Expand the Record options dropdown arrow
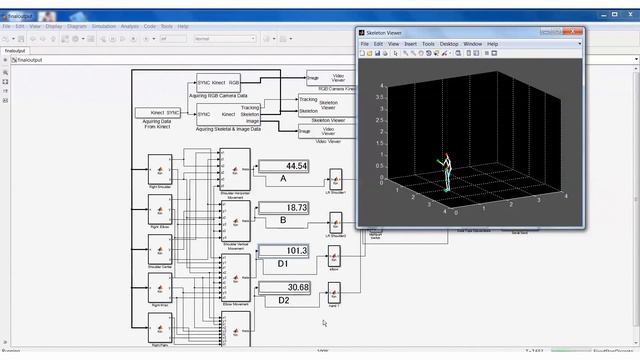 pyautogui.click(x=154, y=39)
